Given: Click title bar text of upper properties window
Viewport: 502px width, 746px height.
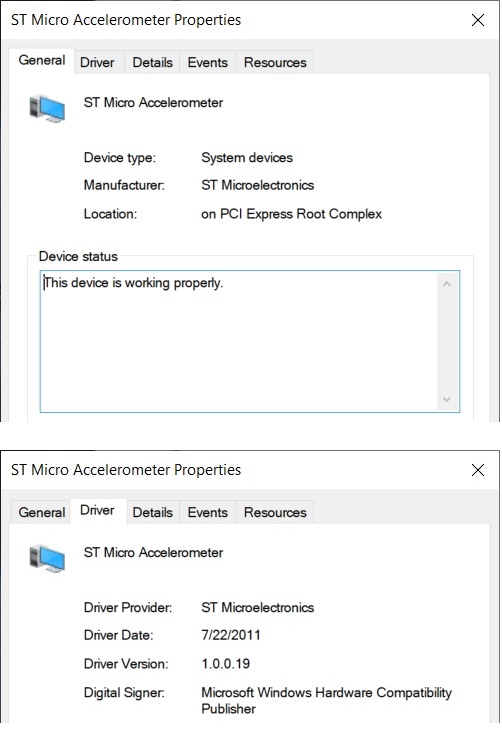Looking at the screenshot, I should [126, 20].
